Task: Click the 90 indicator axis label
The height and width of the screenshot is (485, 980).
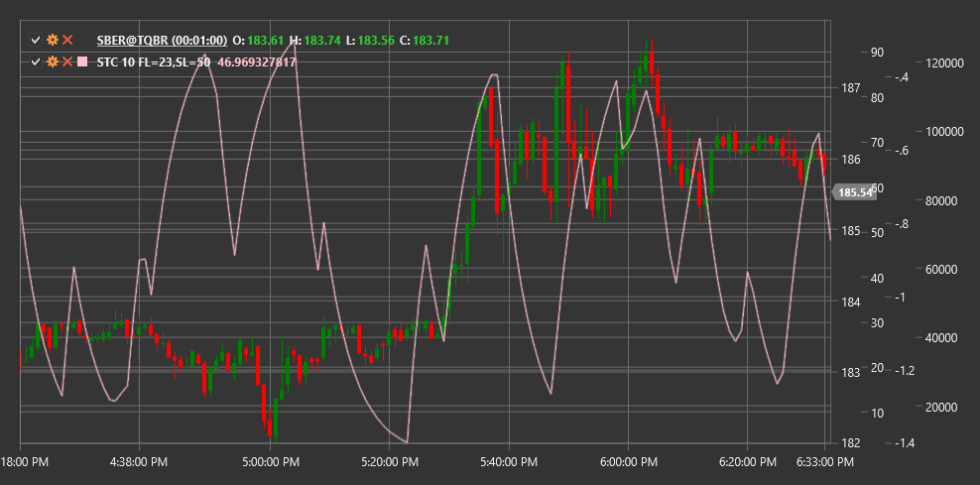Action: click(877, 52)
